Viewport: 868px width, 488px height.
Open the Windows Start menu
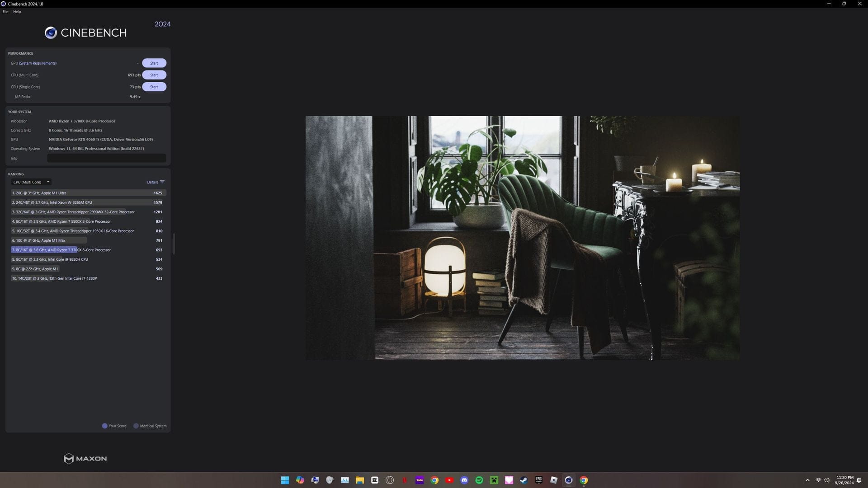(285, 480)
